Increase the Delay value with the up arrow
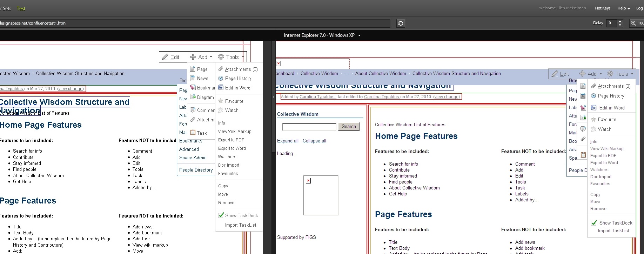This screenshot has height=254, width=644. (x=620, y=21)
